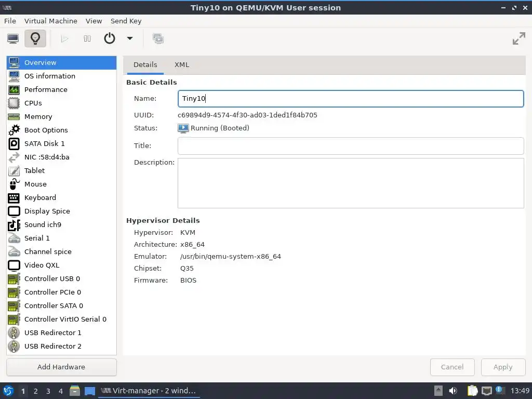Select NIC :58:d4:ba entry
The image size is (532, 399).
pos(61,157)
